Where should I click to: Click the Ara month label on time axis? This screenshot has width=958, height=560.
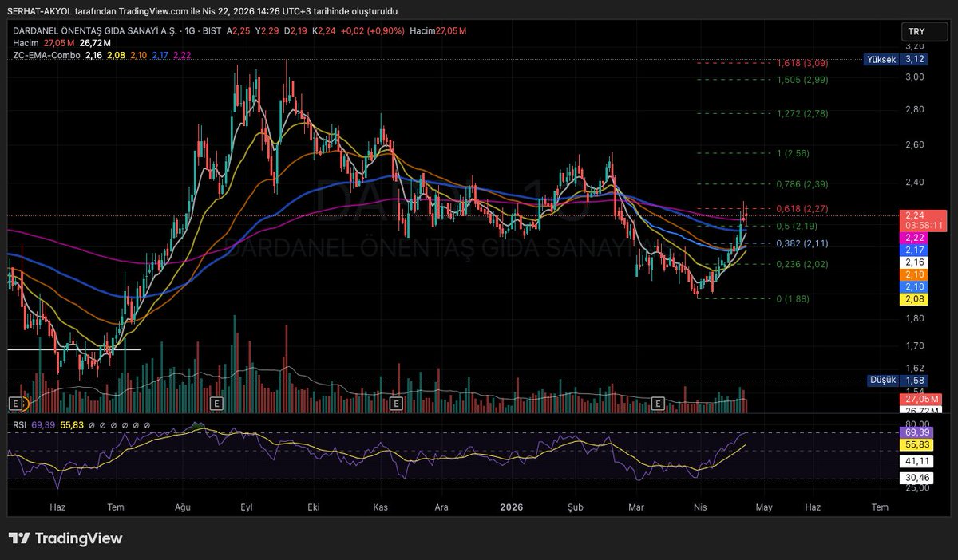pos(441,507)
